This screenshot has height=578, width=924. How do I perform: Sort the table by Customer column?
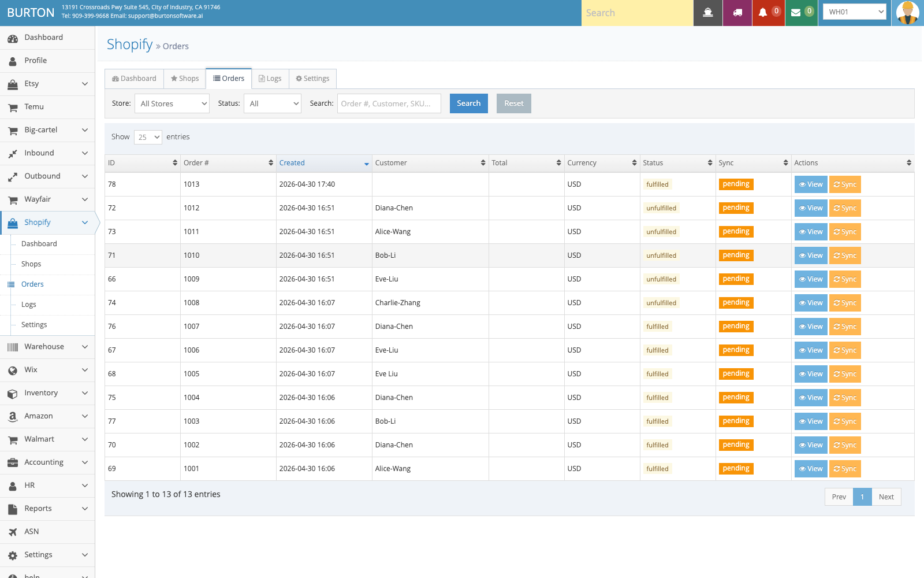tap(430, 163)
